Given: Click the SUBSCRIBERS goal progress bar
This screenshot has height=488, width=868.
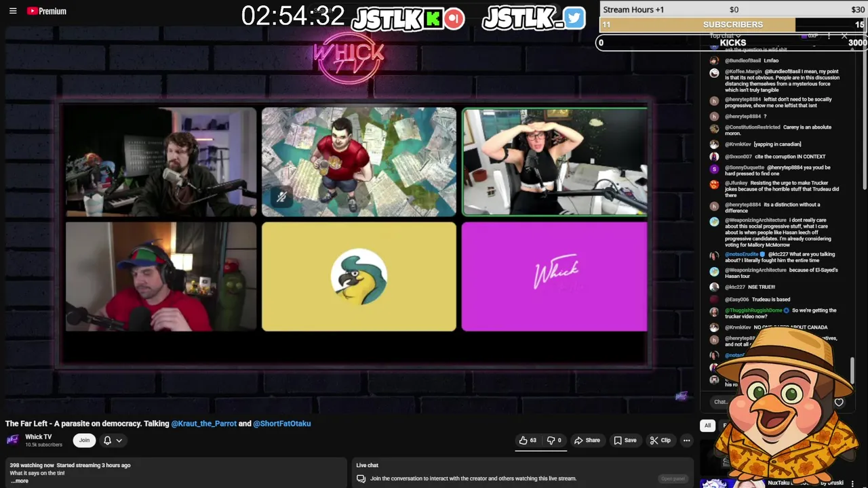Looking at the screenshot, I should click(733, 24).
